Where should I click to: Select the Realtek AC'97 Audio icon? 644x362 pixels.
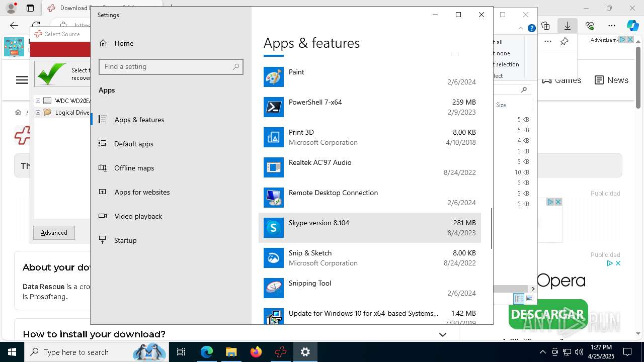[x=274, y=167]
